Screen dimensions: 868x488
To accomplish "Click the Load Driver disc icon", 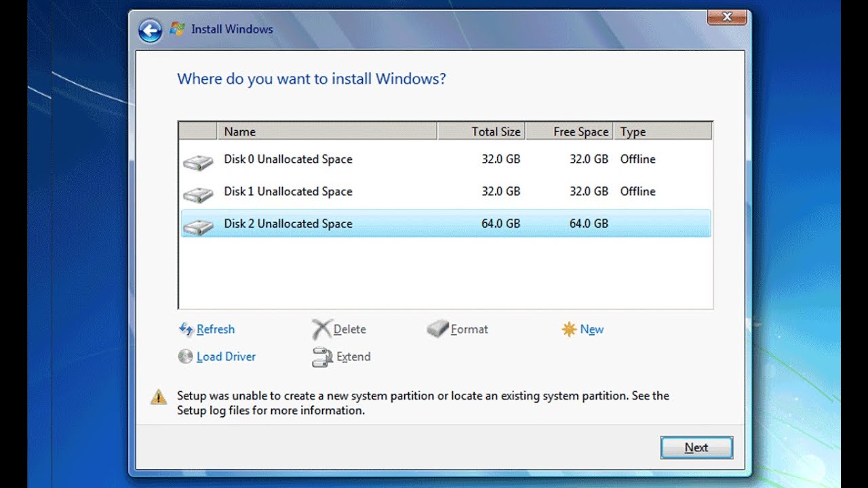I will (x=185, y=357).
